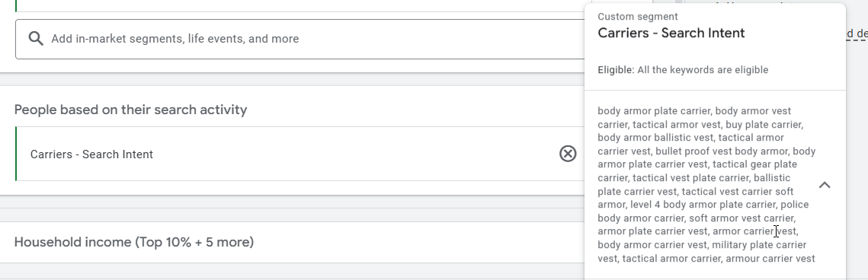Click the gray scrollbar thumb behind popup
Screen dimensions: 868x280
[678, 2]
